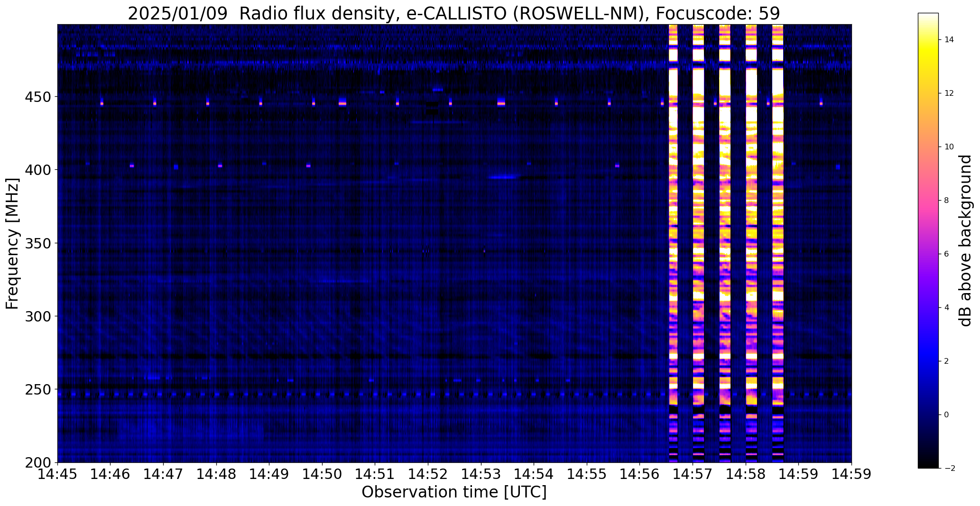Screen dimensions: 980x506
Task: Click the colorbar tick value 6
Action: [x=947, y=254]
